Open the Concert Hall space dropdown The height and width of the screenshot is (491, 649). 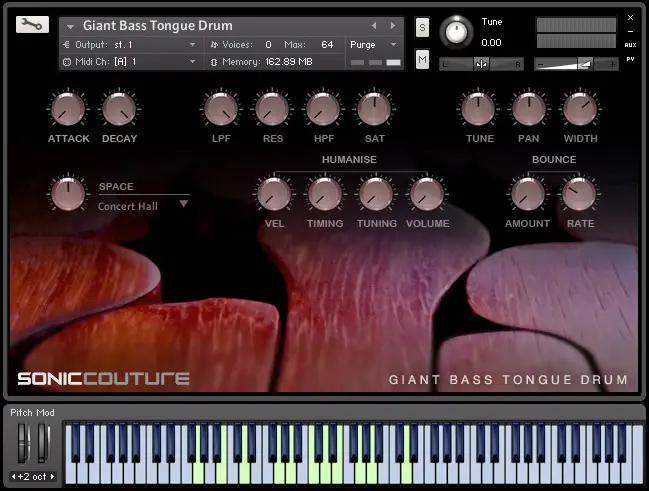(x=144, y=206)
